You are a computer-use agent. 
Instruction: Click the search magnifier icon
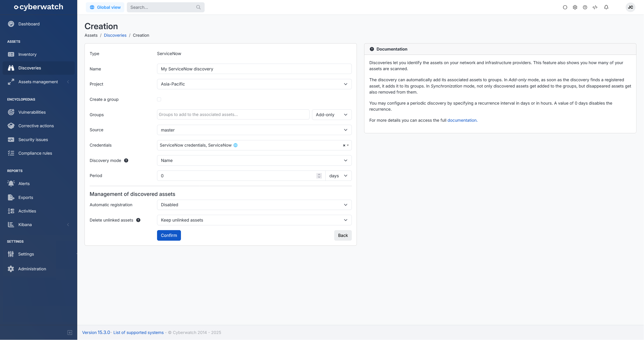(198, 7)
